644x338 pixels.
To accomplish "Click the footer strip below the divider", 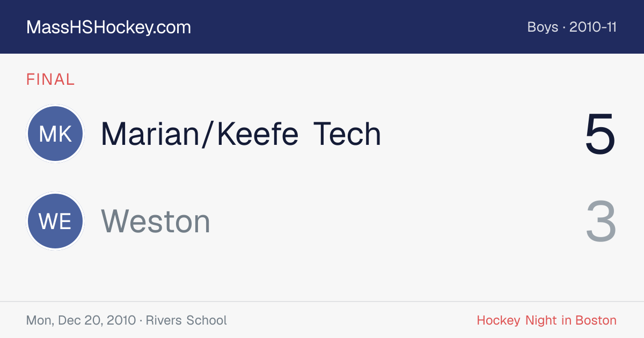I will pos(322,320).
